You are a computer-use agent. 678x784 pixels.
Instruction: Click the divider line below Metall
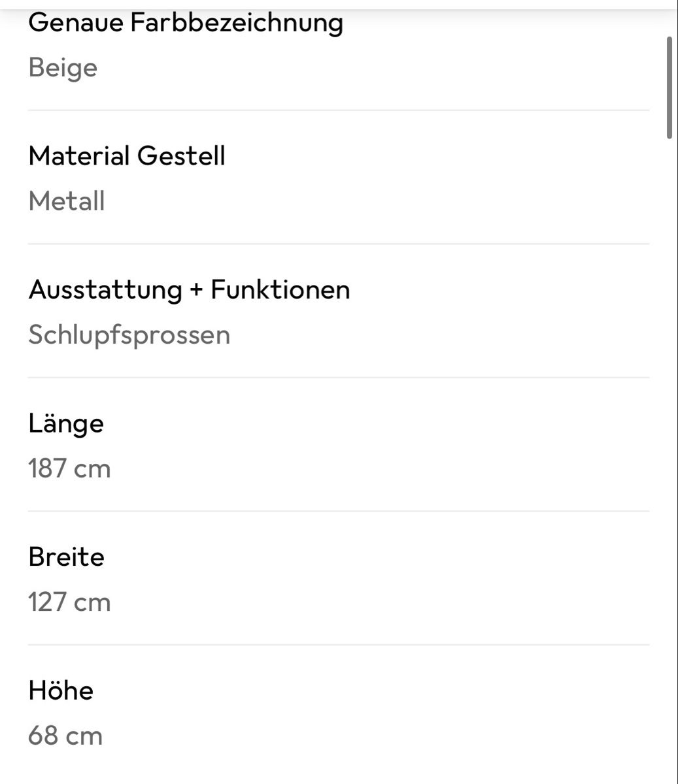339,244
